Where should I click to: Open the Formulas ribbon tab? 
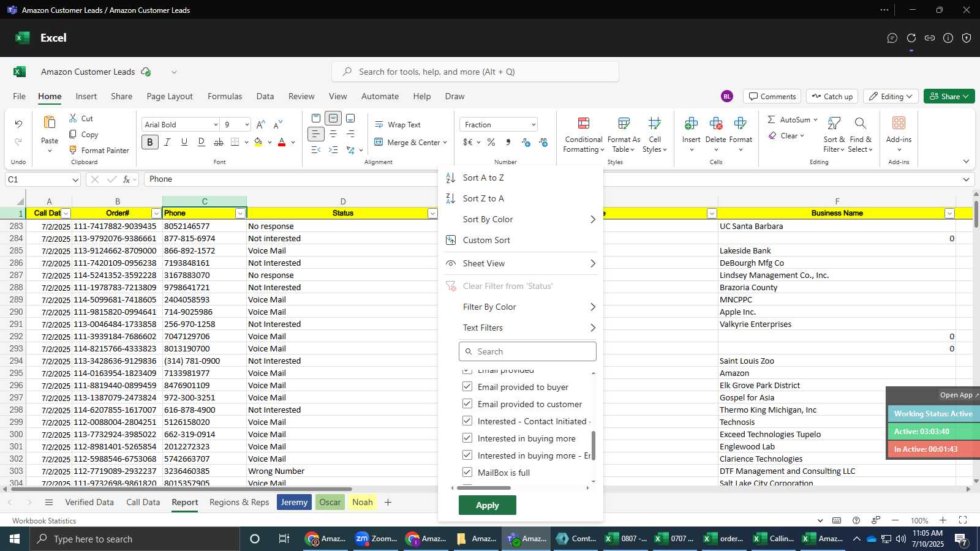point(225,96)
